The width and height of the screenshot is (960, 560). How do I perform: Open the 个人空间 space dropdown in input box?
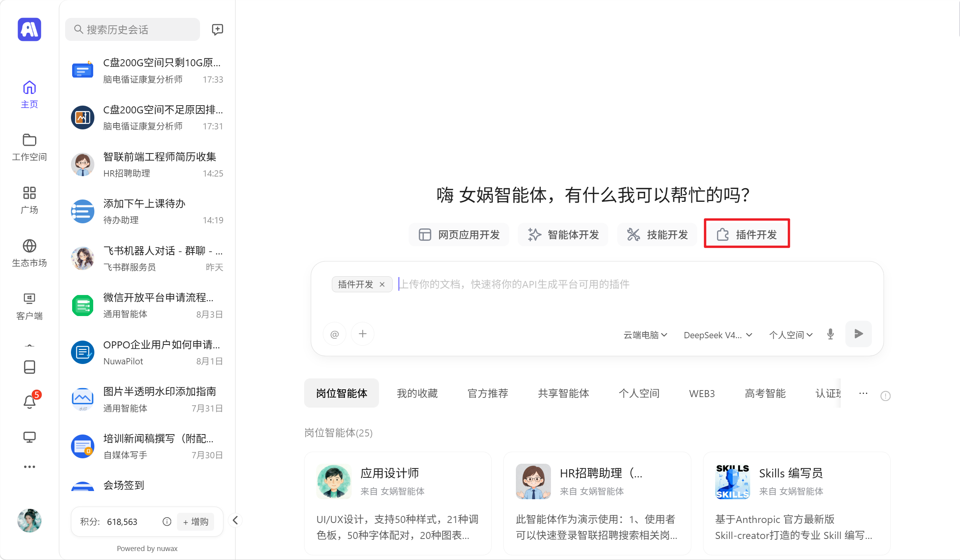[x=791, y=335]
